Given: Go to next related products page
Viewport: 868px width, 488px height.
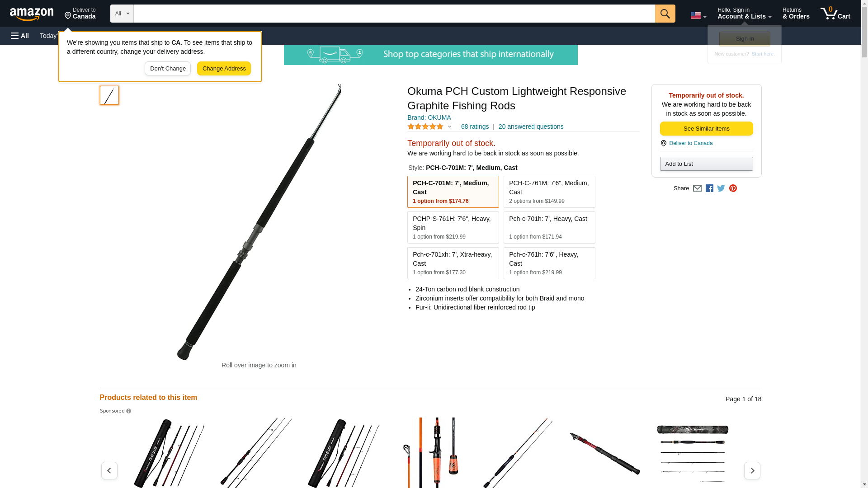Looking at the screenshot, I should (x=752, y=470).
